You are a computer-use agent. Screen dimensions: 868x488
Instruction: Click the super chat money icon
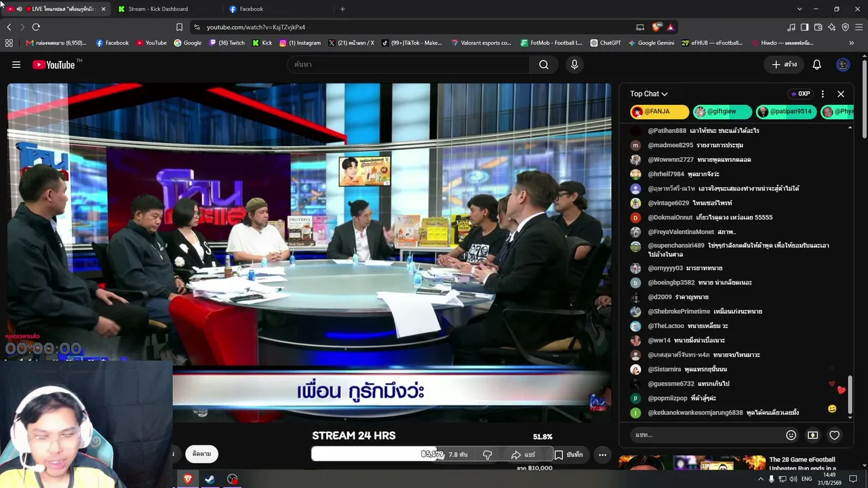click(x=812, y=435)
